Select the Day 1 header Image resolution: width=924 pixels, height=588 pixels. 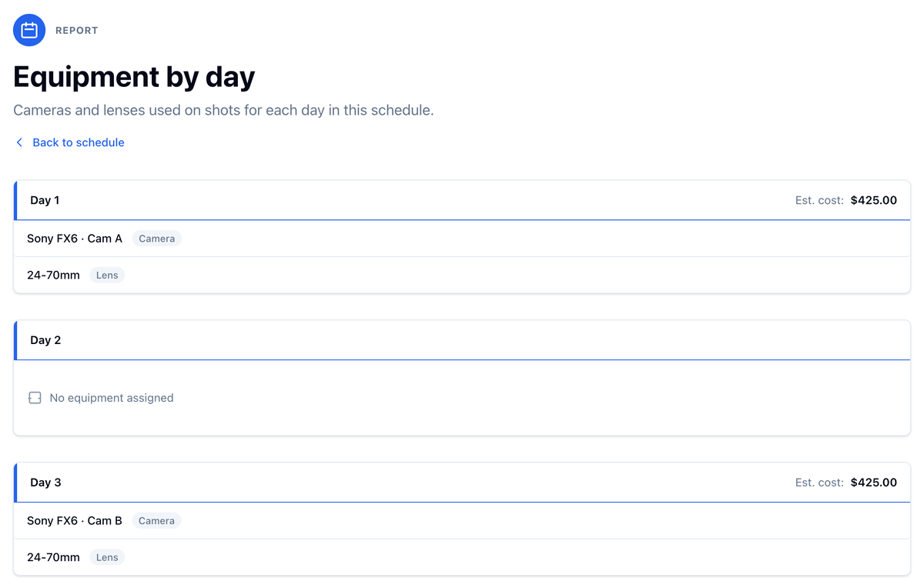(x=462, y=200)
